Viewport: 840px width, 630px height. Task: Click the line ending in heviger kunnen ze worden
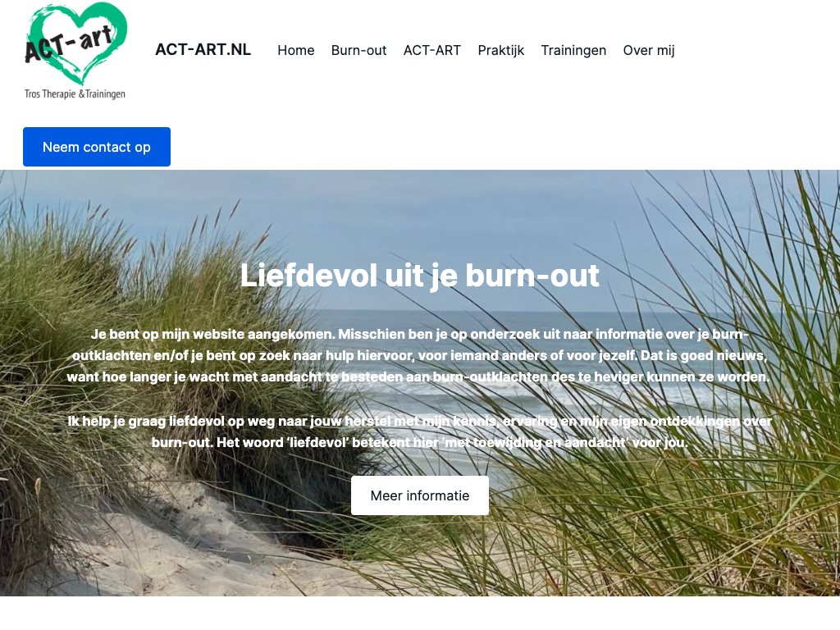tap(418, 377)
